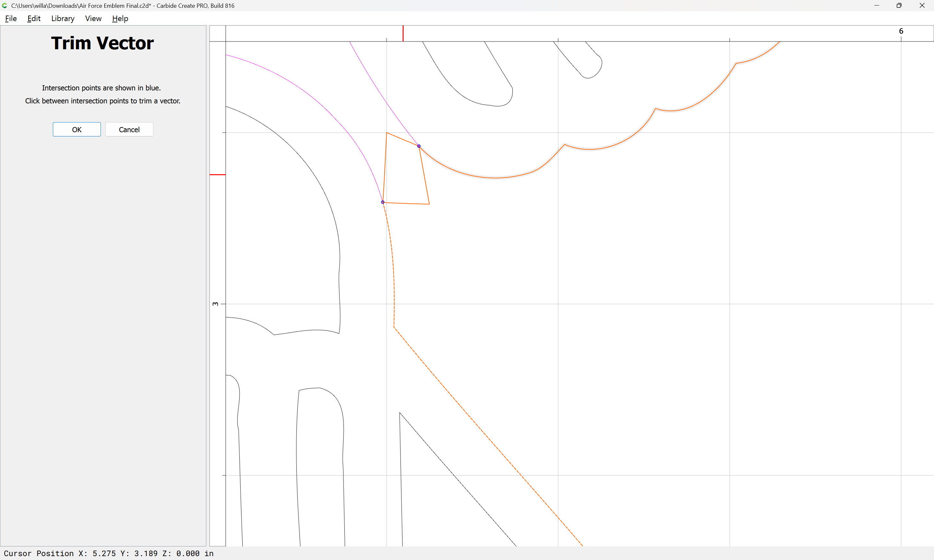Close the Carbide Create window
Screen dimensions: 934x560
pos(922,6)
